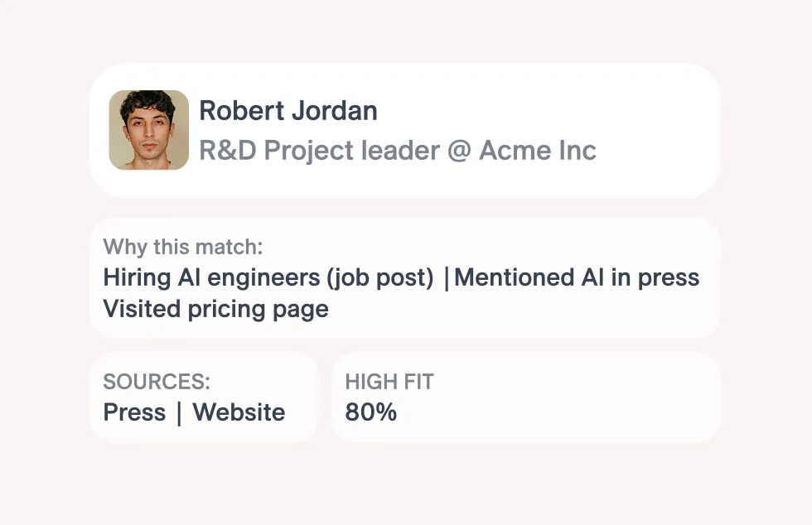812x525 pixels.
Task: Click the HIGH FIT label
Action: click(x=389, y=382)
